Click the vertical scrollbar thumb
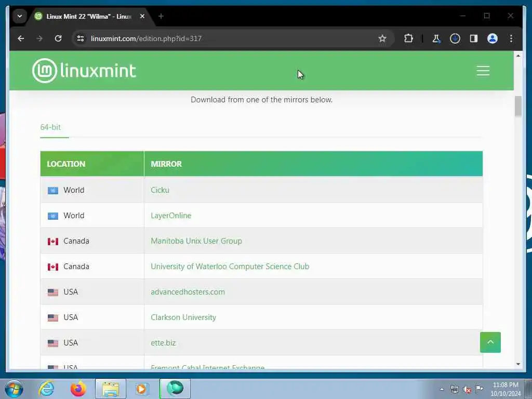The image size is (532, 399). [518, 106]
